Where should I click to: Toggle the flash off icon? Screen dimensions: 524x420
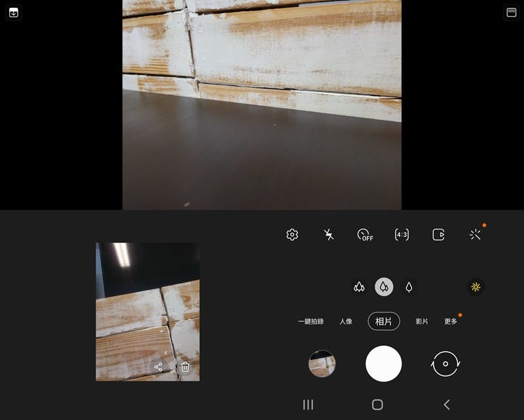tap(329, 235)
